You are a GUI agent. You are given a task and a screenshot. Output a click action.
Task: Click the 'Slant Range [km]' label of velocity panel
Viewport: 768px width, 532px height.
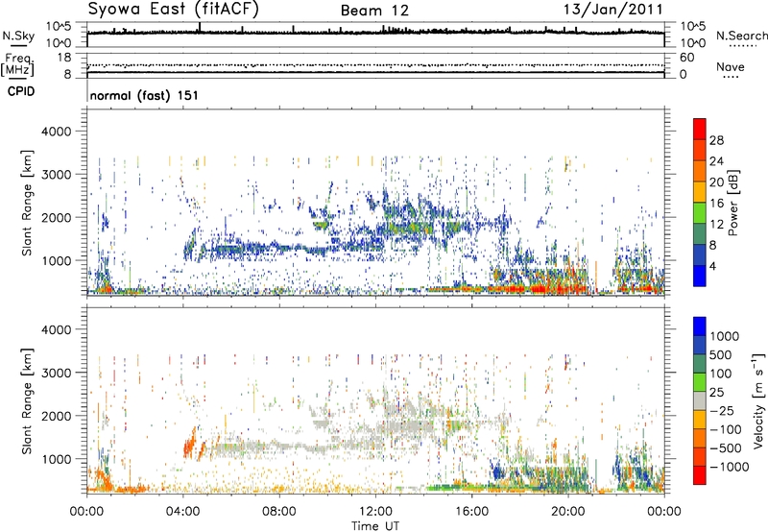(27, 400)
